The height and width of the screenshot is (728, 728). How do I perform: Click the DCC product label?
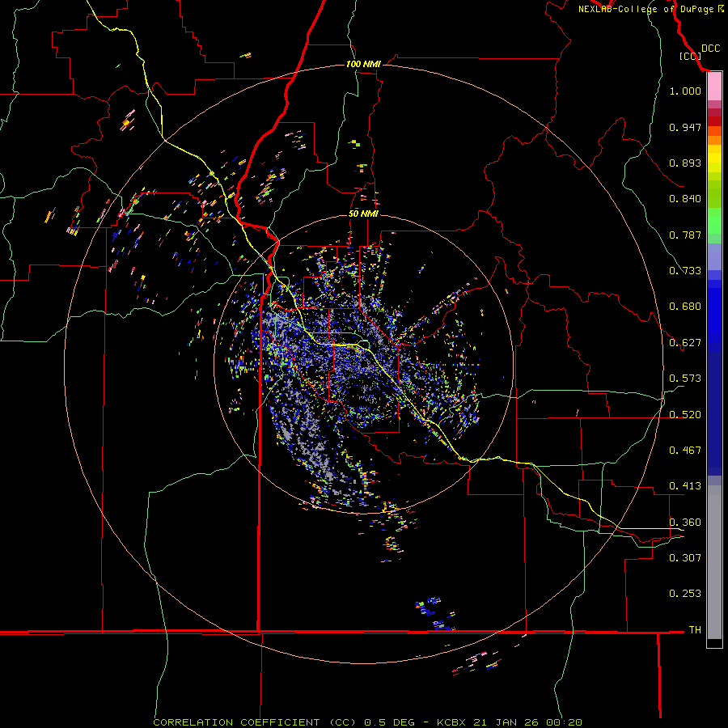point(710,49)
